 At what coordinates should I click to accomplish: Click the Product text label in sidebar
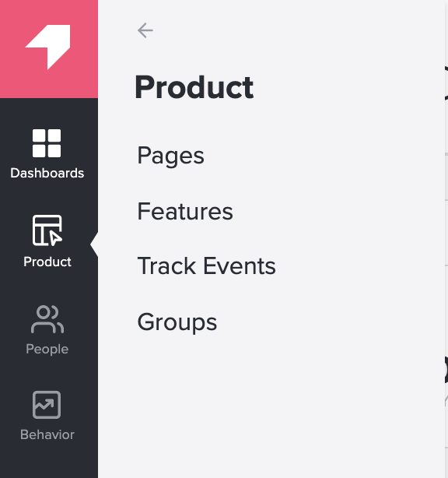click(47, 262)
